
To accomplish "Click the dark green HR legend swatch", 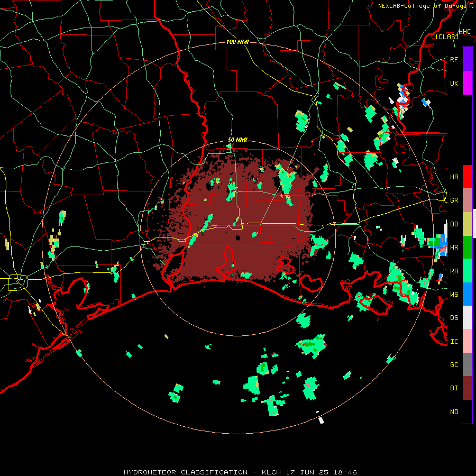I will (467, 248).
